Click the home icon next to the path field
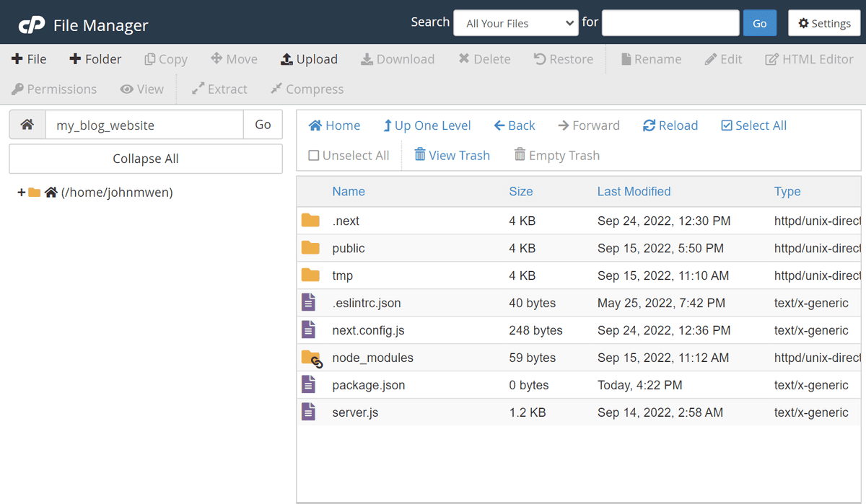866x504 pixels. coord(27,125)
